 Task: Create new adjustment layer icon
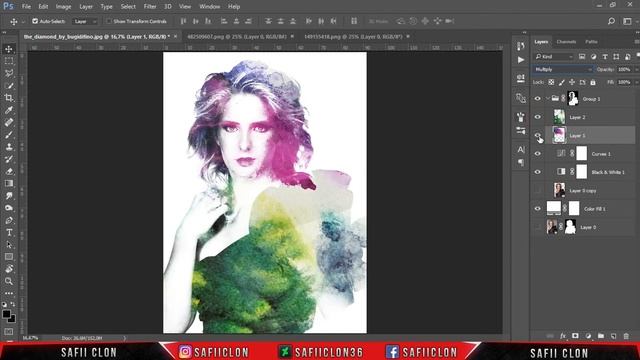pos(588,336)
